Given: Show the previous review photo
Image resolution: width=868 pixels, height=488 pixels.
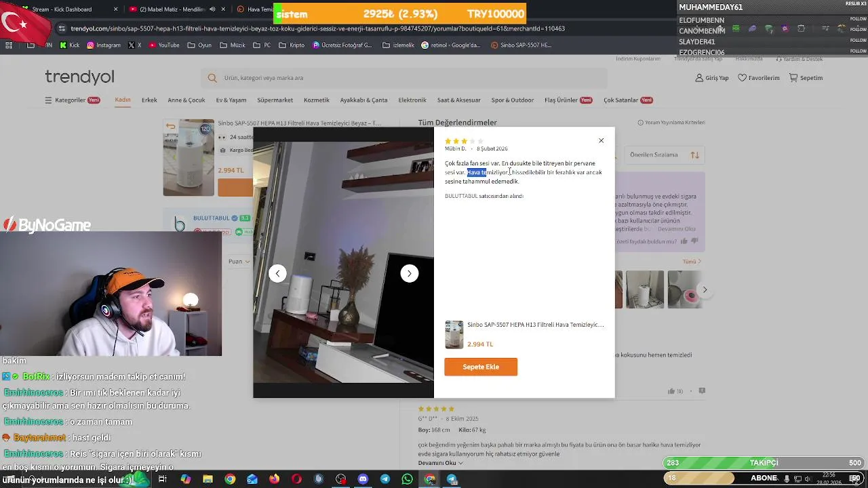Looking at the screenshot, I should pos(277,273).
